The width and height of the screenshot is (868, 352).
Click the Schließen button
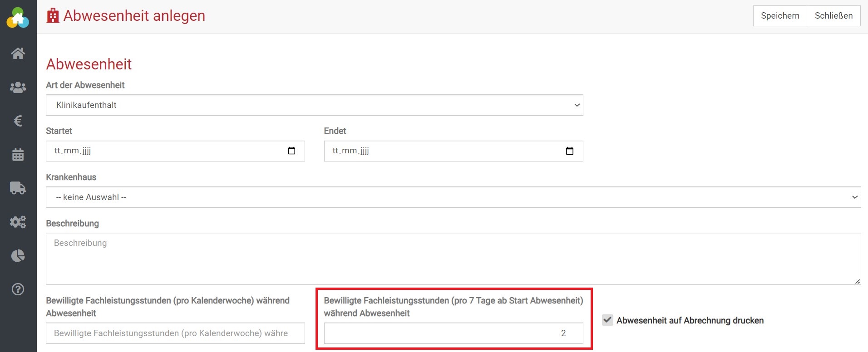pyautogui.click(x=833, y=16)
